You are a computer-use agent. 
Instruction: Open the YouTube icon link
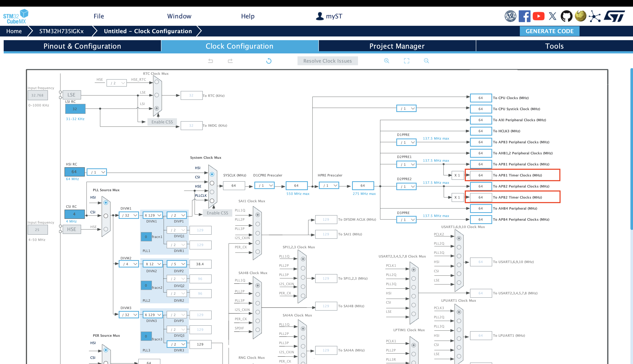[x=538, y=16]
